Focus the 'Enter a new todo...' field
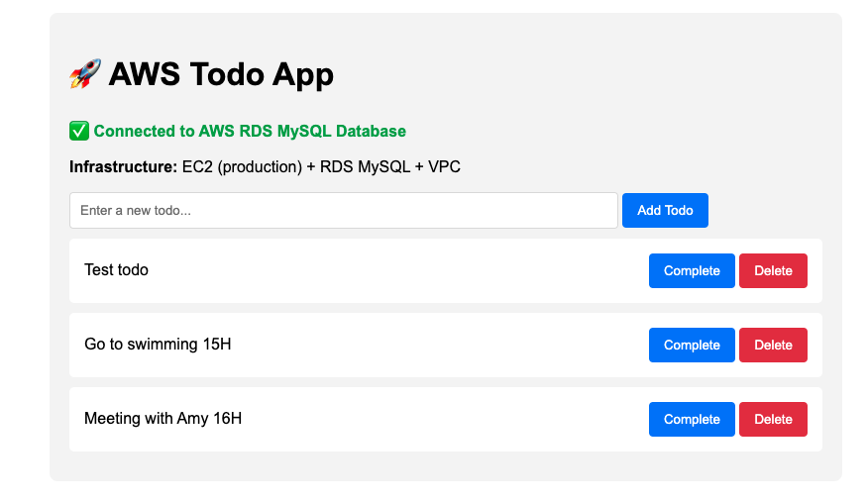This screenshot has height=501, width=868. click(343, 210)
